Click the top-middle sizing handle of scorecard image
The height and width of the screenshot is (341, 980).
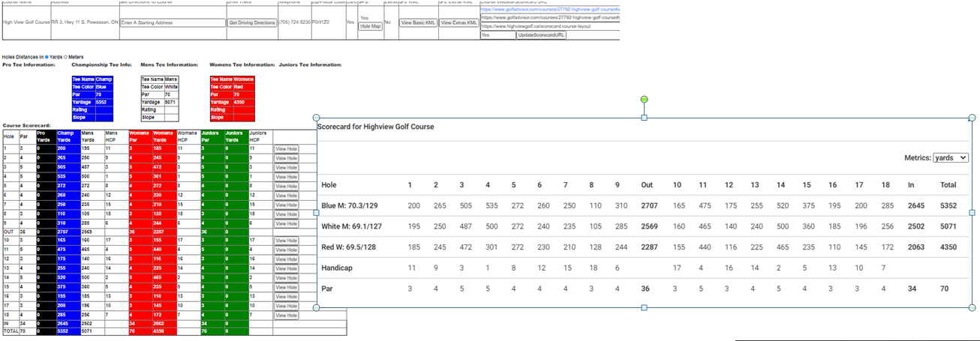[644, 118]
